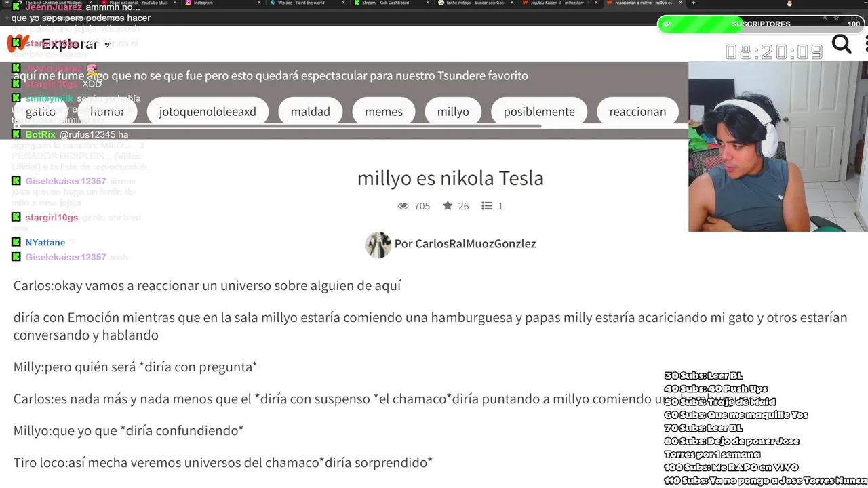868x488 pixels.
Task: Click the '100 Subs: Me RAPO en VIVO' goal
Action: click(x=731, y=468)
